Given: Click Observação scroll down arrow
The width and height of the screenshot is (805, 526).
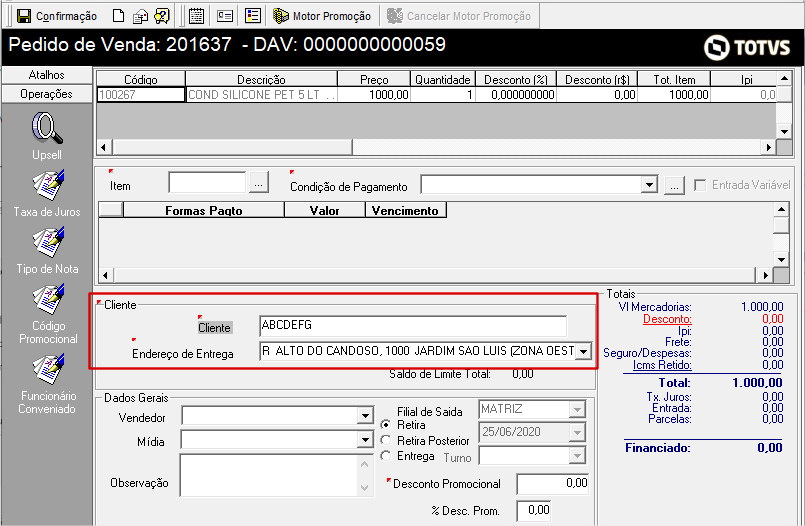Looking at the screenshot, I should pos(365,488).
